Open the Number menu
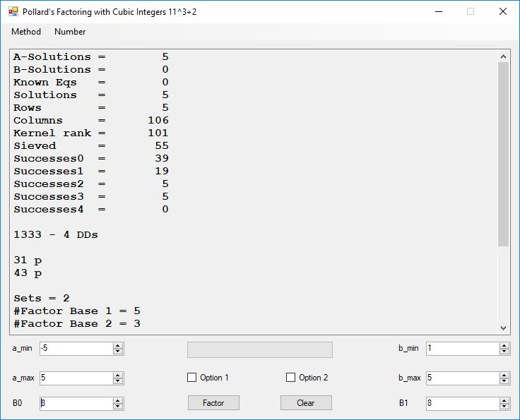This screenshot has height=420, width=520. click(70, 32)
